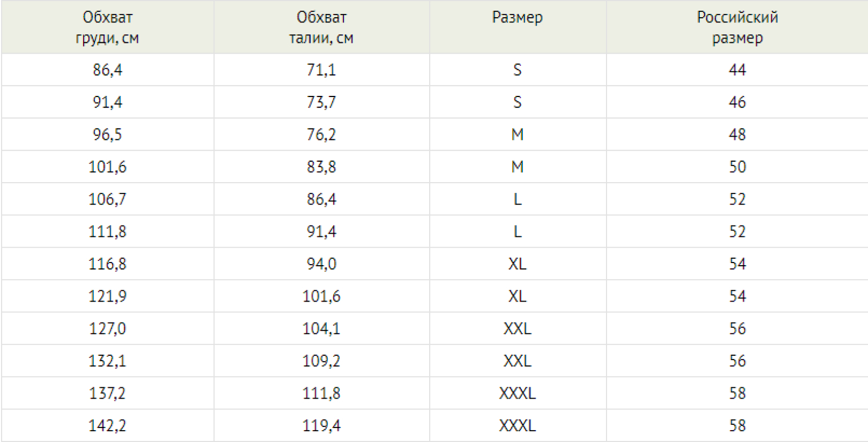Select Russian size 46 cell
868x442 pixels.
coord(737,102)
